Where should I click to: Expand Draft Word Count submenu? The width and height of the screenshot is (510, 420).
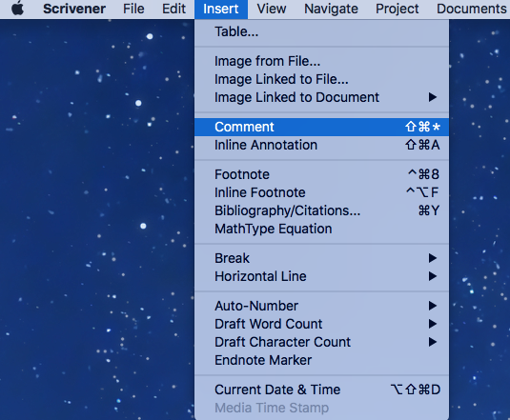tap(321, 324)
